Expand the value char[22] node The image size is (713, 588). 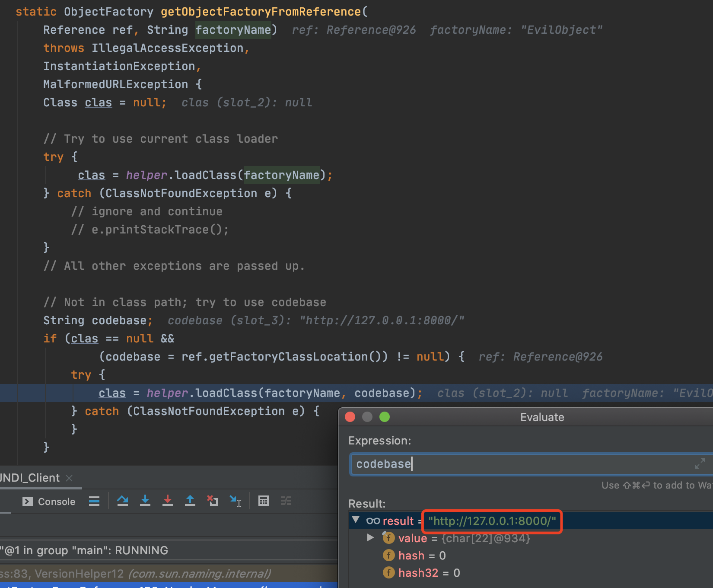click(x=370, y=538)
